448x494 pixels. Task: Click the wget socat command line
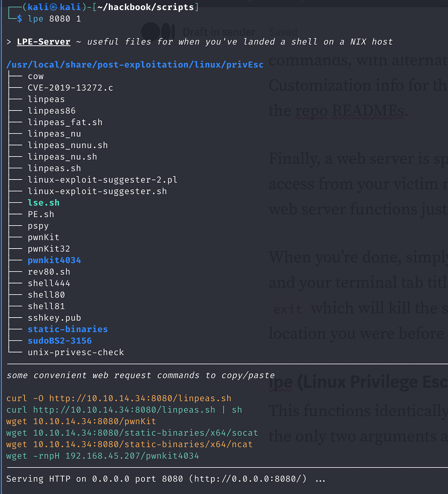click(x=132, y=433)
